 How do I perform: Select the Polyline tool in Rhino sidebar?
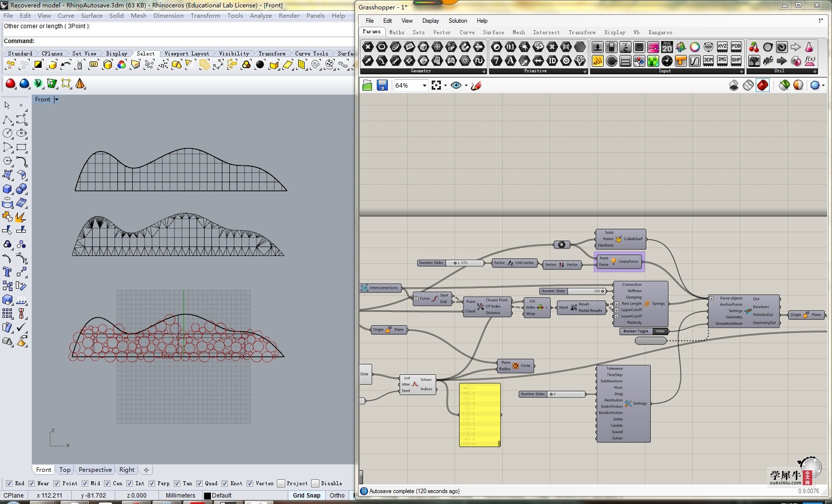click(7, 120)
